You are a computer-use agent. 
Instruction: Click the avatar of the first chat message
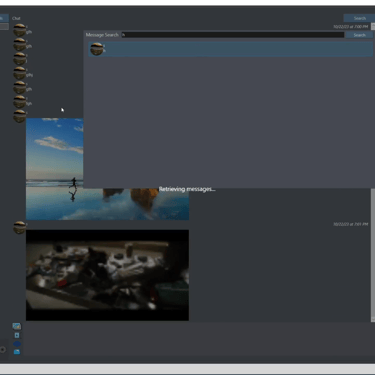19,30
